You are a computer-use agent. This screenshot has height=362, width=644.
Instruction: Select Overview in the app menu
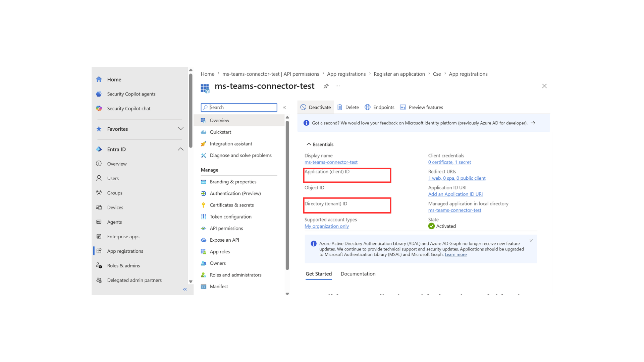point(239,120)
